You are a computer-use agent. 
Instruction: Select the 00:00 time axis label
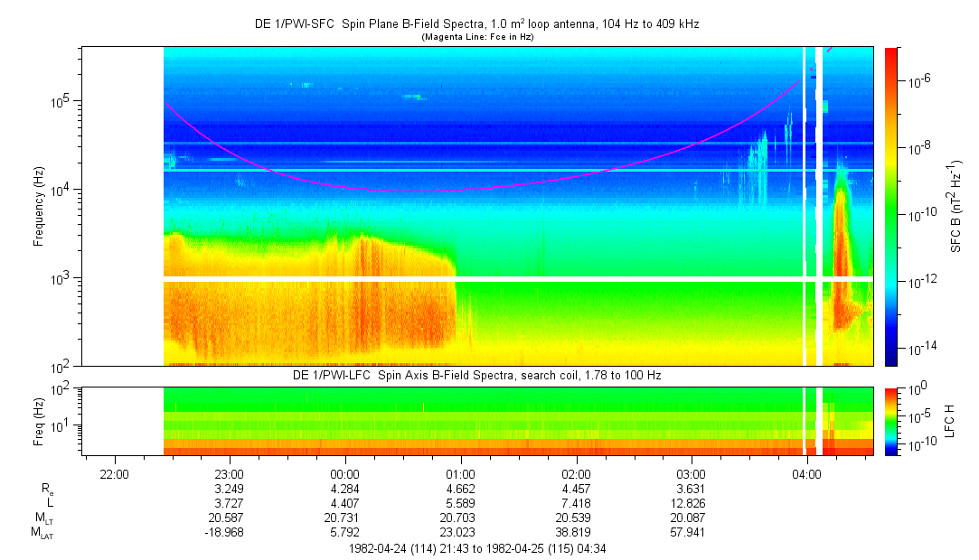pos(345,473)
